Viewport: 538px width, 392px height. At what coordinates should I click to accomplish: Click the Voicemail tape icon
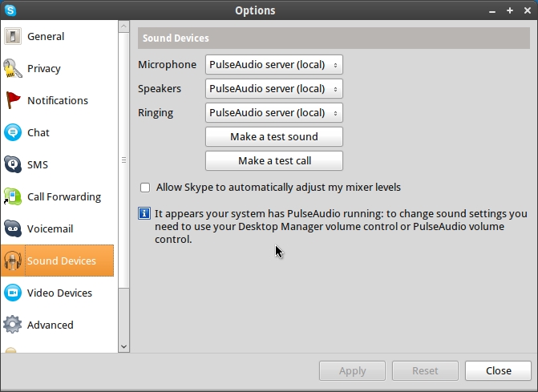[13, 228]
